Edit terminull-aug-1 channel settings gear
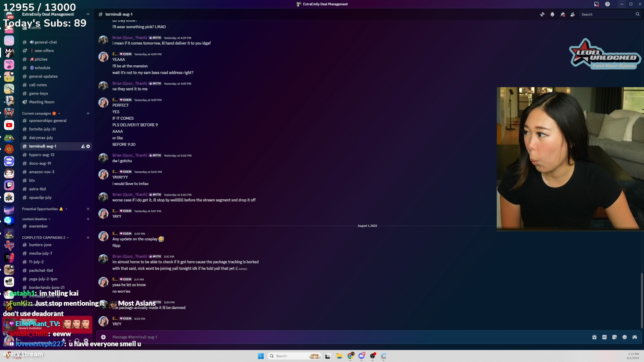Screen dimensions: 644x362 click(x=88, y=146)
